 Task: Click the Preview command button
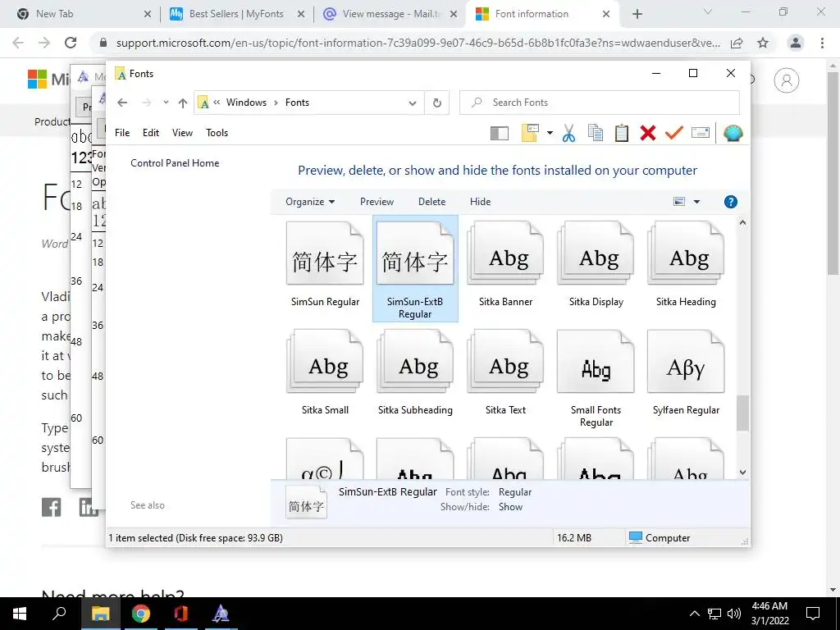[377, 202]
